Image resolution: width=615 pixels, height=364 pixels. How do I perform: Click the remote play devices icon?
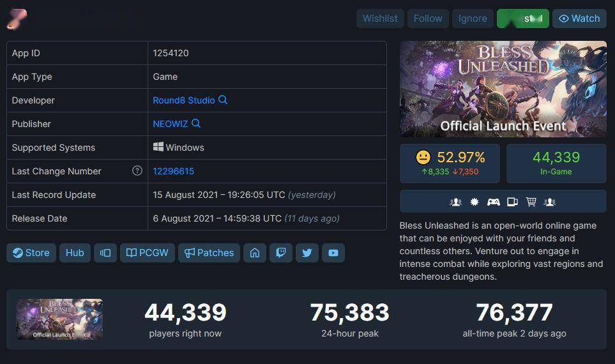tap(512, 202)
